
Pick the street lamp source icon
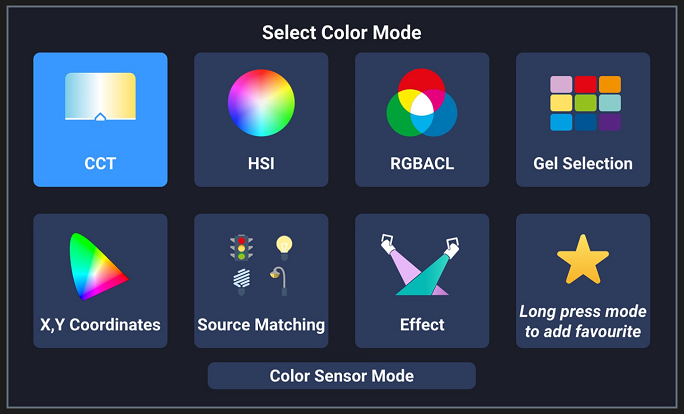click(x=279, y=281)
